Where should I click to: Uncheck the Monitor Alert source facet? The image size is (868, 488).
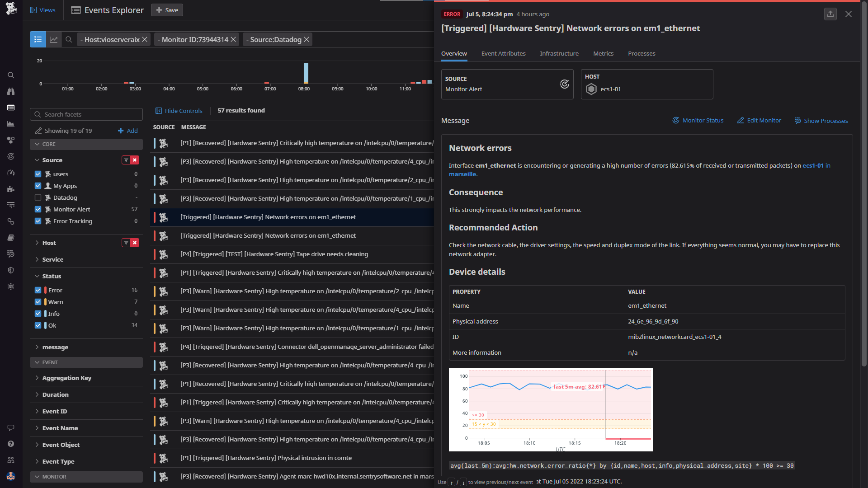pyautogui.click(x=38, y=209)
